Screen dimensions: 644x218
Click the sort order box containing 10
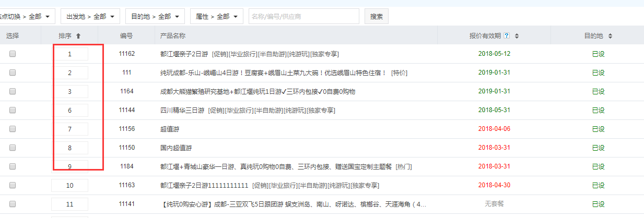(x=70, y=185)
